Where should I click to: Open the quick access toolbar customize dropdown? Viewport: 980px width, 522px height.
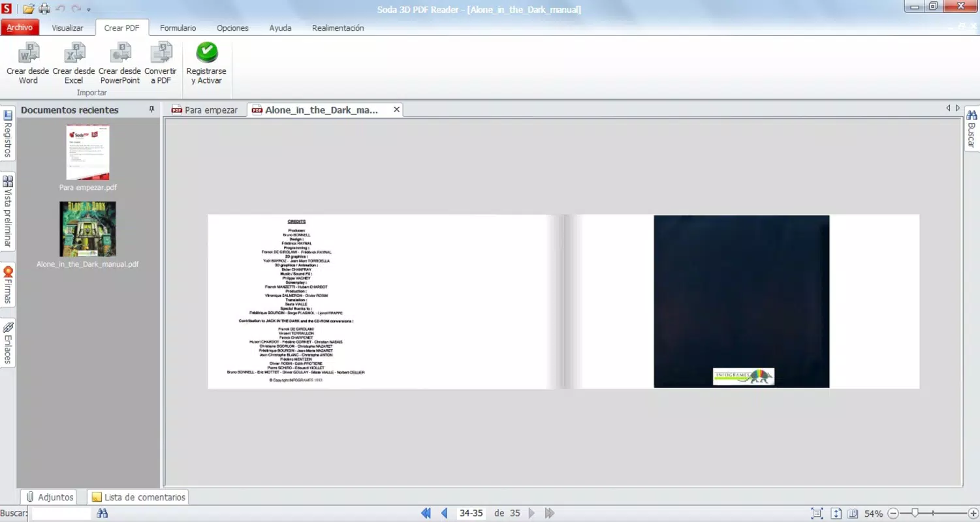pos(89,9)
